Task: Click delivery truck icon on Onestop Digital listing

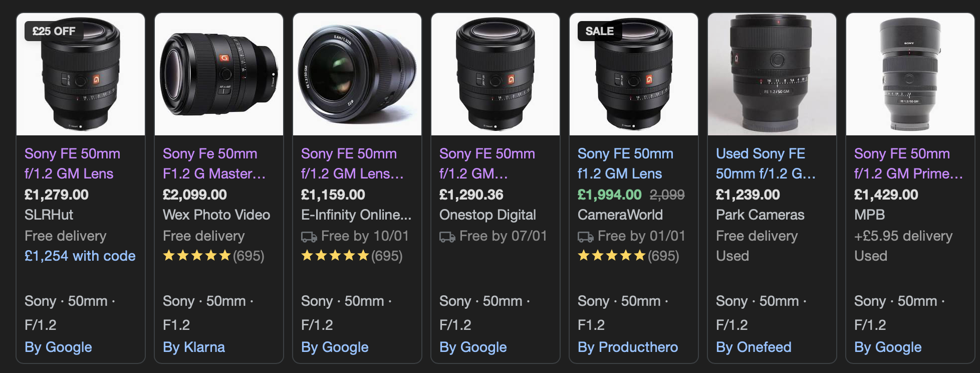Action: [x=447, y=237]
